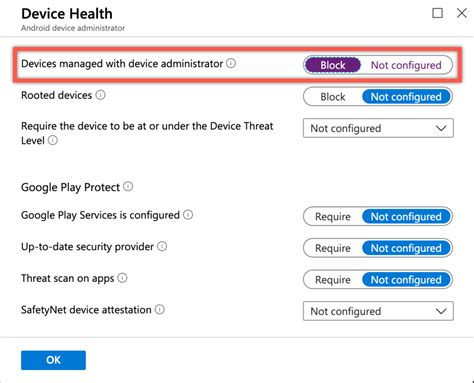Choose Require for Google Play Services is configured
This screenshot has height=383, width=474.
pos(333,217)
